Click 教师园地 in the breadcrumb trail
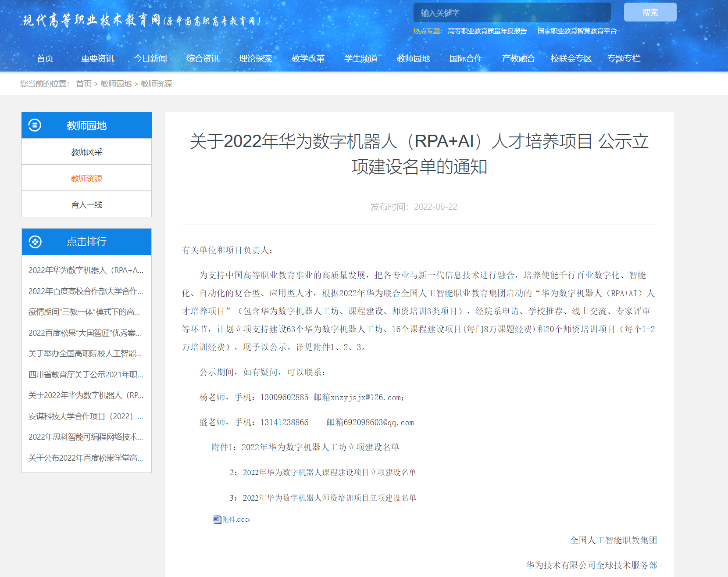This screenshot has height=577, width=728. pos(116,84)
